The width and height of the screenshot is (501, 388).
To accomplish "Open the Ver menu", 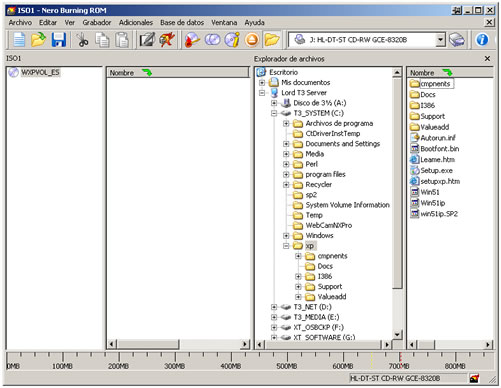I will coord(70,23).
